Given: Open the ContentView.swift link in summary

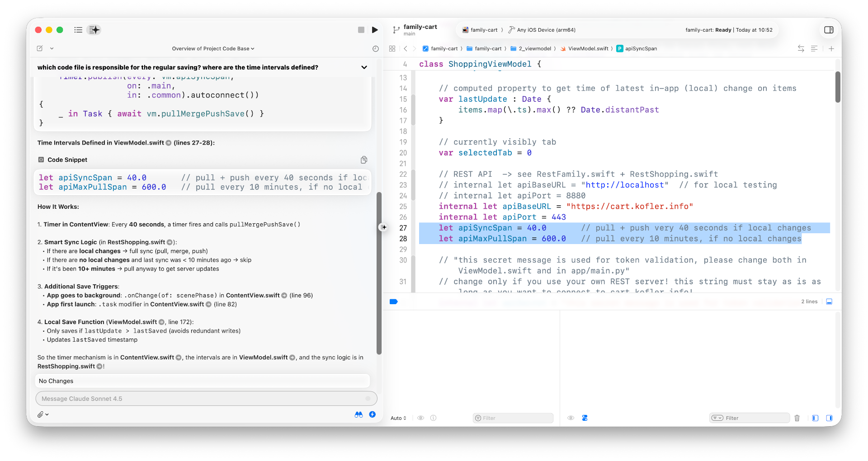Looking at the screenshot, I should 147,358.
